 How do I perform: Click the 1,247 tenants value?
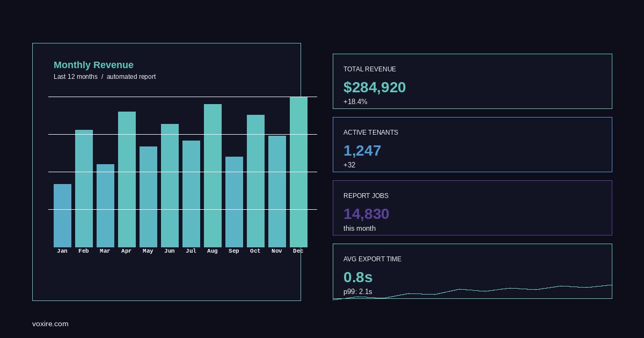[x=362, y=151]
